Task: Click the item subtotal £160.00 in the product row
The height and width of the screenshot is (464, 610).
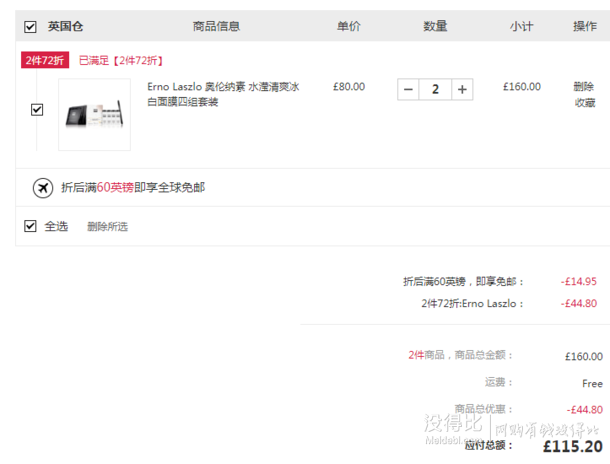Action: [x=522, y=86]
